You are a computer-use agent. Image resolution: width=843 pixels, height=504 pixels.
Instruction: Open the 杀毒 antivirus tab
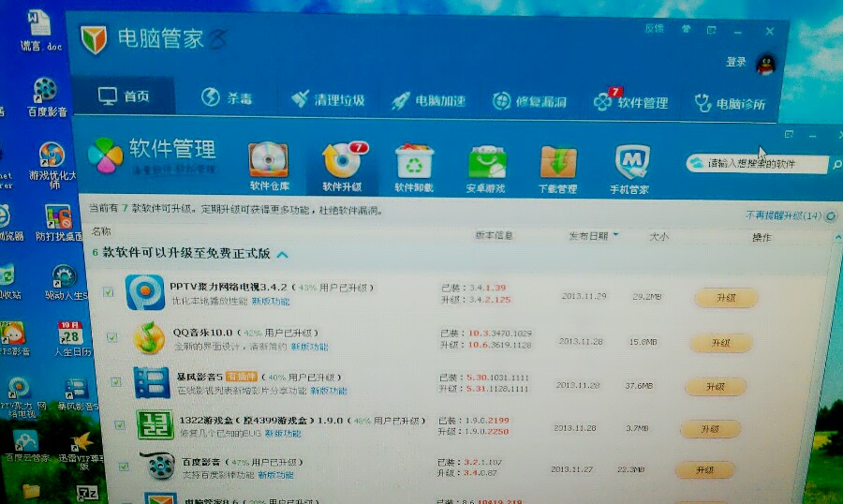click(x=227, y=97)
